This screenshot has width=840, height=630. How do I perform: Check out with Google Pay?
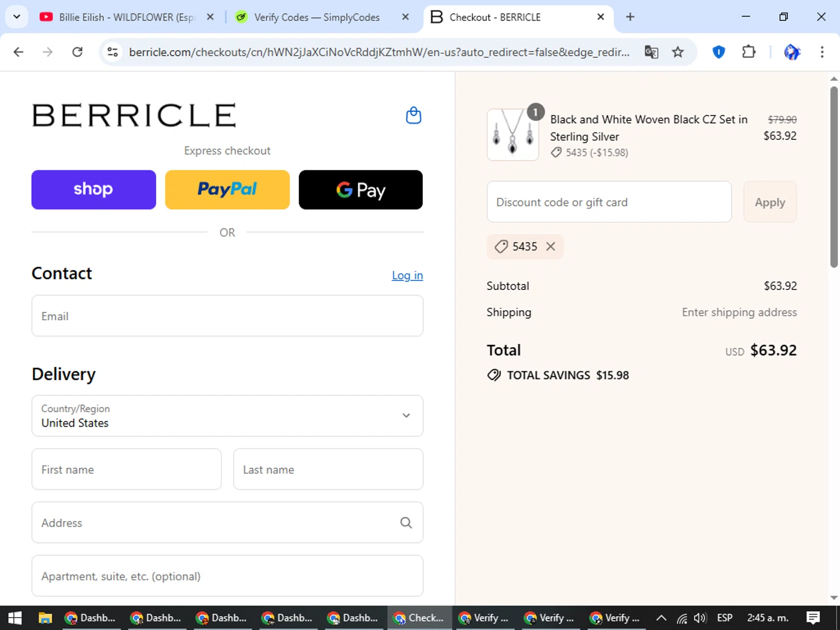(361, 190)
